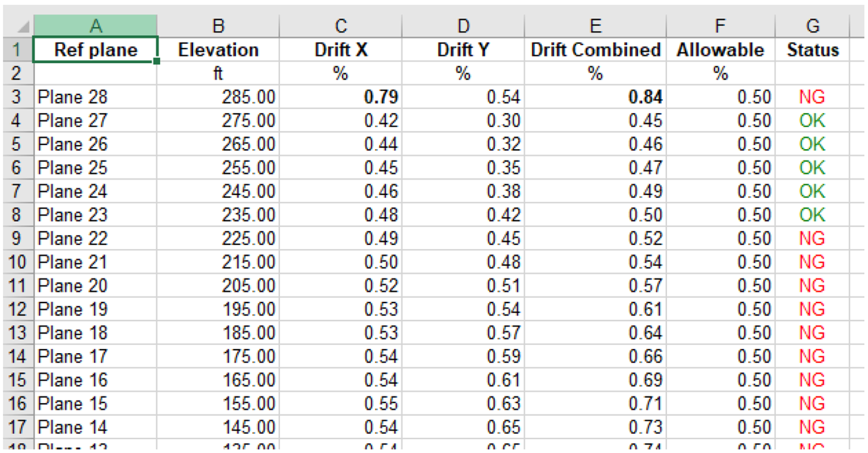Click the 'Plane 28' cell

(96, 97)
